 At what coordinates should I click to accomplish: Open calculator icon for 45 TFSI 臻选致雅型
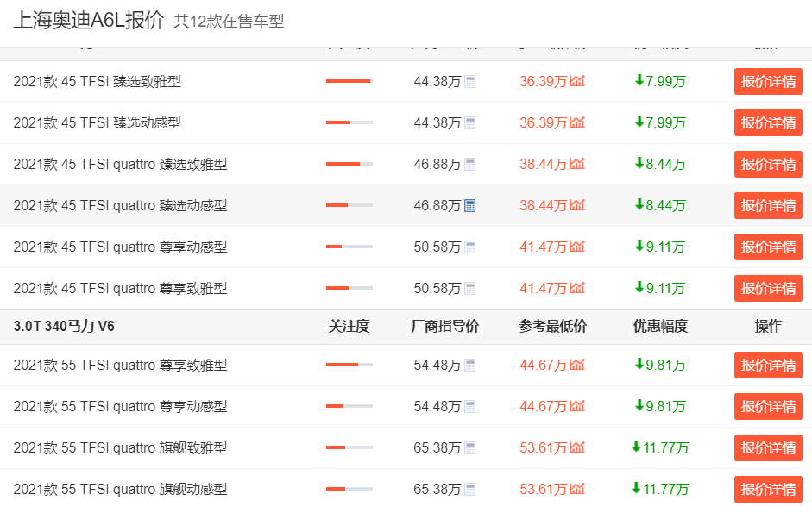point(469,82)
